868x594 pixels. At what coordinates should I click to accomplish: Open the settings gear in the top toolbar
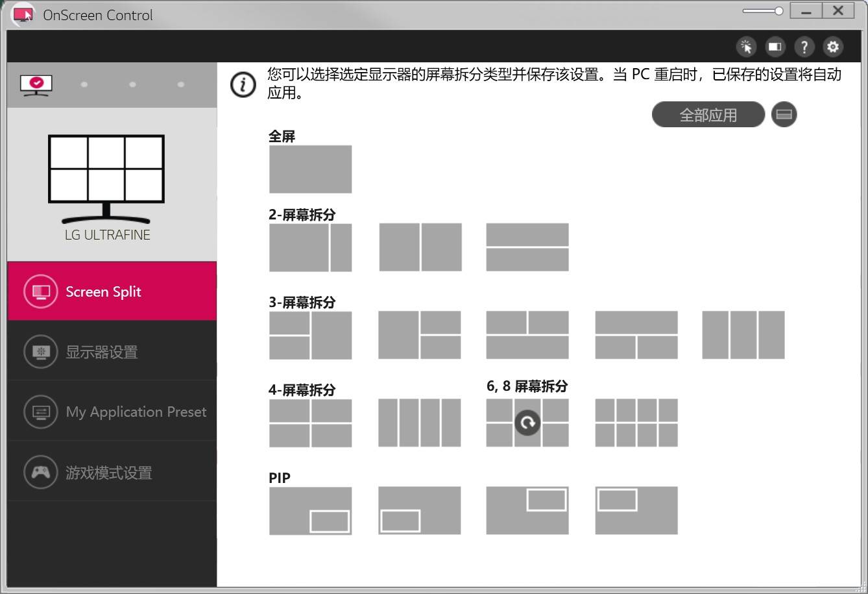pos(833,46)
